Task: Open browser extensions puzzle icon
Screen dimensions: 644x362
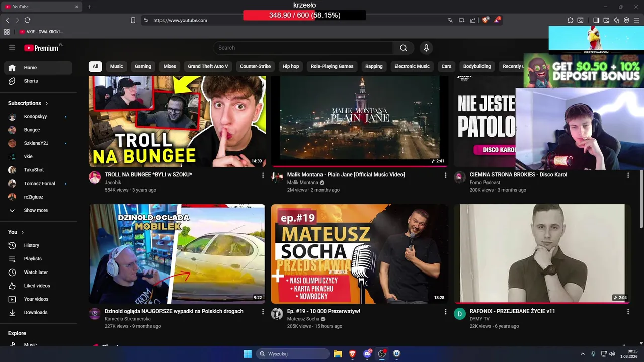Action: (570, 20)
